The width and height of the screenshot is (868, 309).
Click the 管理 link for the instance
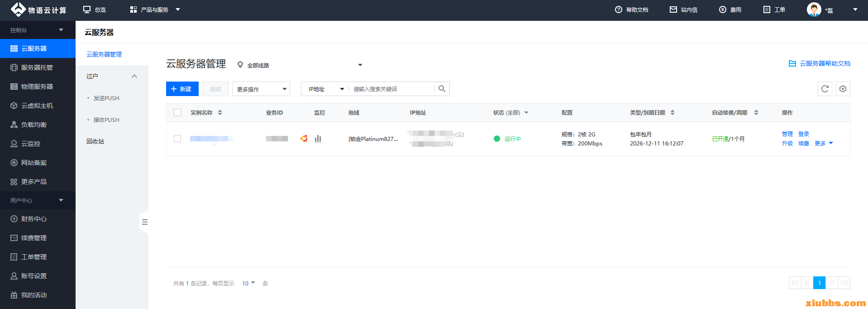pos(787,134)
